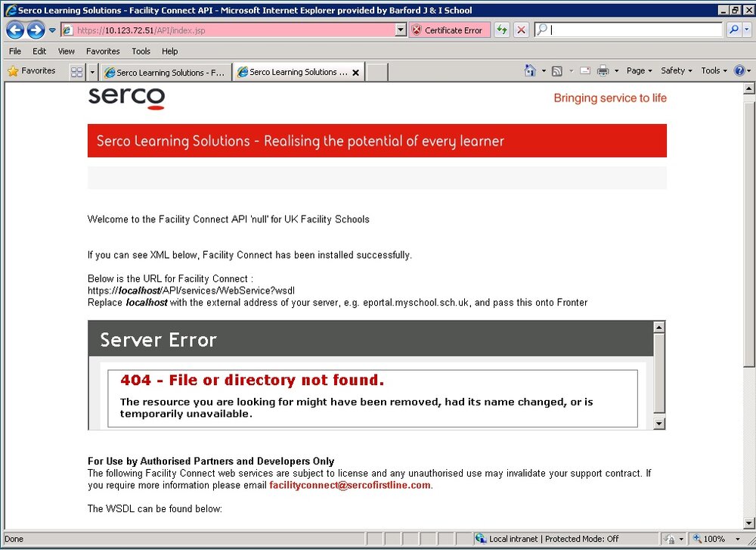756x550 pixels.
Task: Click the Server Error frame scroll up arrow
Action: pyautogui.click(x=658, y=327)
